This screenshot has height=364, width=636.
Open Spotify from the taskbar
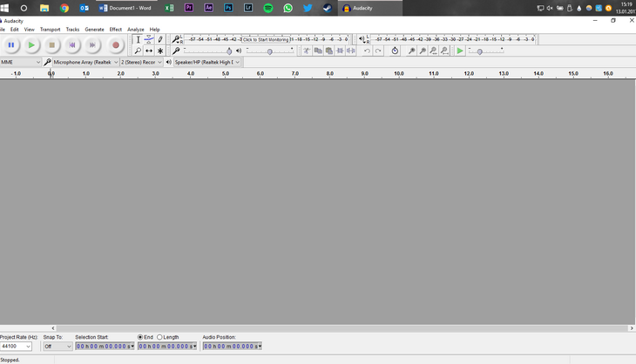point(268,8)
